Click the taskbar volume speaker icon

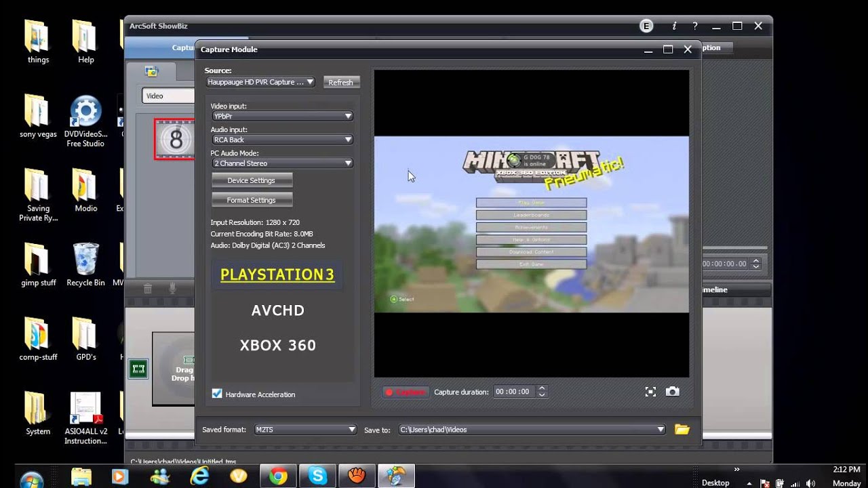pos(812,483)
